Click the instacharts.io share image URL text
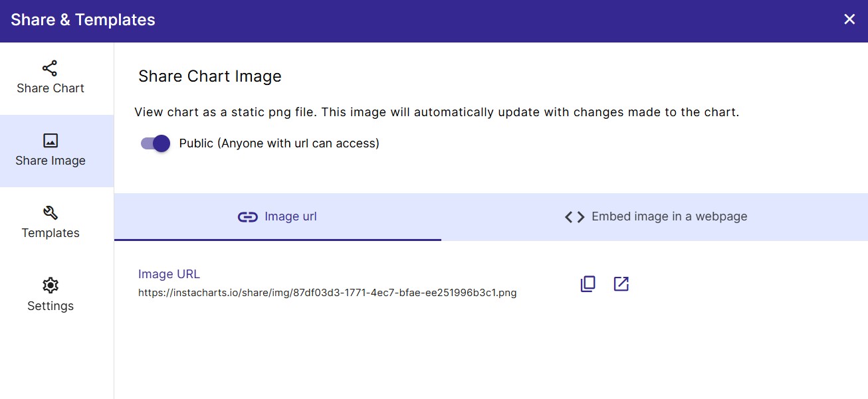The height and width of the screenshot is (399, 868). (327, 293)
